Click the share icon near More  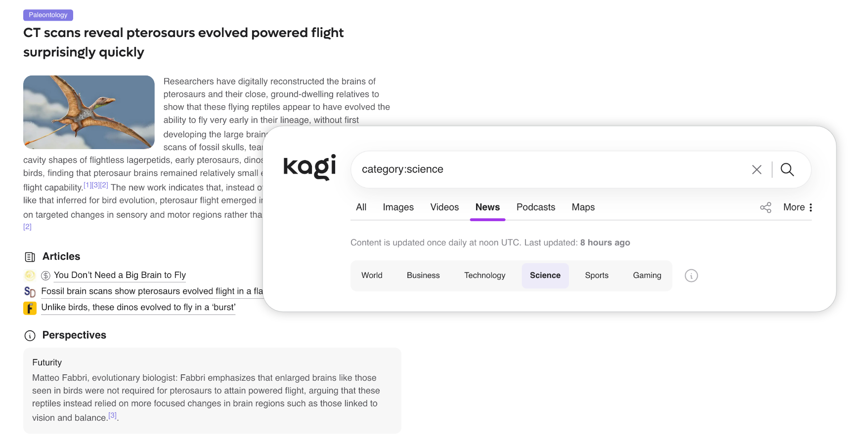click(765, 207)
